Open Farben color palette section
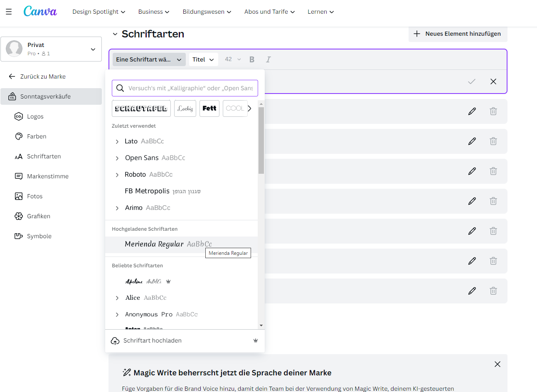 (37, 136)
